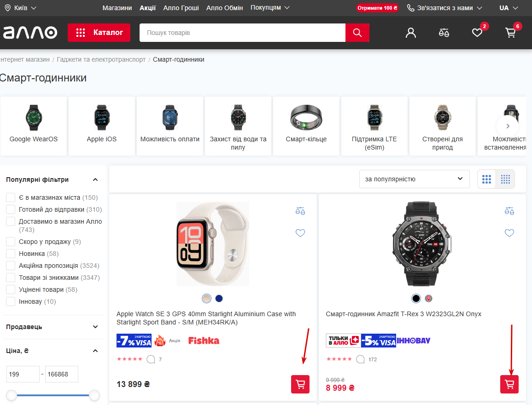Viewport: 532px width, 405px height.
Task: Expand Продавець filter section
Action: tap(95, 327)
